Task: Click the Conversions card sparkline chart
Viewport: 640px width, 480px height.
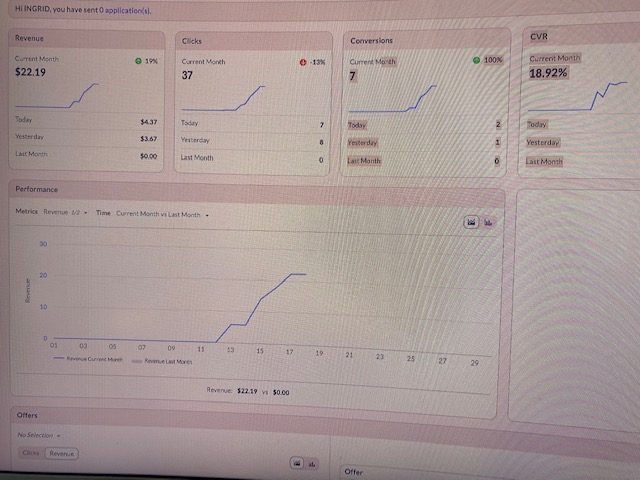Action: [x=392, y=99]
